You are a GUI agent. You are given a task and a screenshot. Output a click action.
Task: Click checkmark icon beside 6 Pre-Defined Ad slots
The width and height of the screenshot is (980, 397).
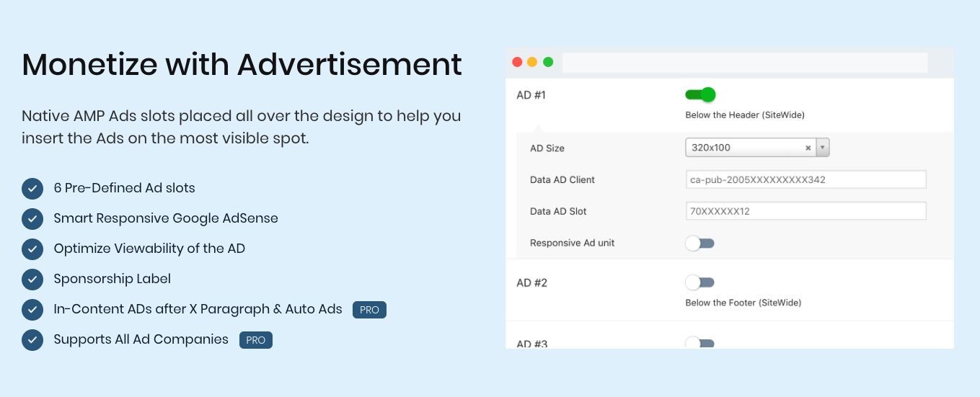[32, 189]
